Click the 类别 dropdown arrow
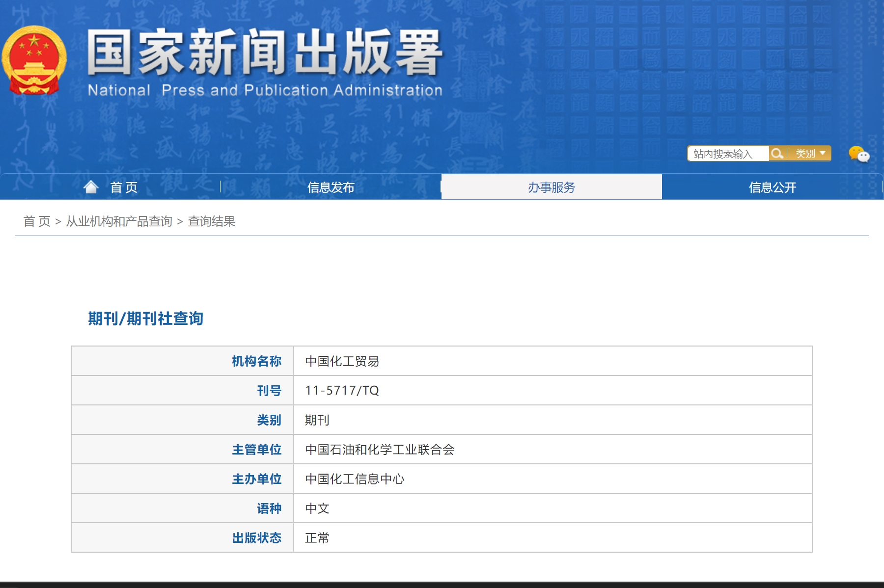Screen dimensions: 884x588 pos(823,154)
